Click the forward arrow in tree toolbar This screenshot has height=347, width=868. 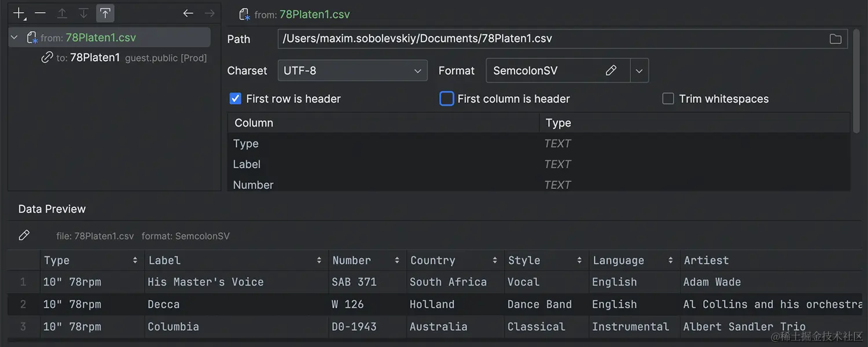tap(209, 13)
